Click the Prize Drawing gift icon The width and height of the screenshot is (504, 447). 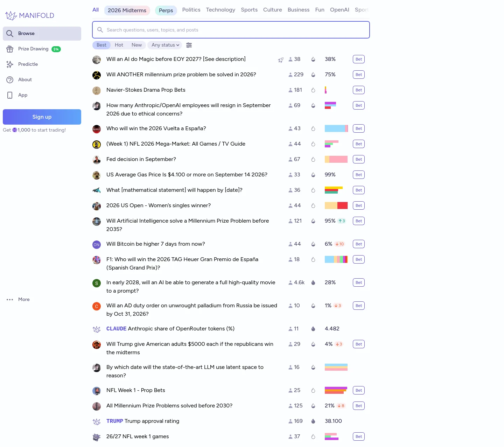(x=10, y=49)
